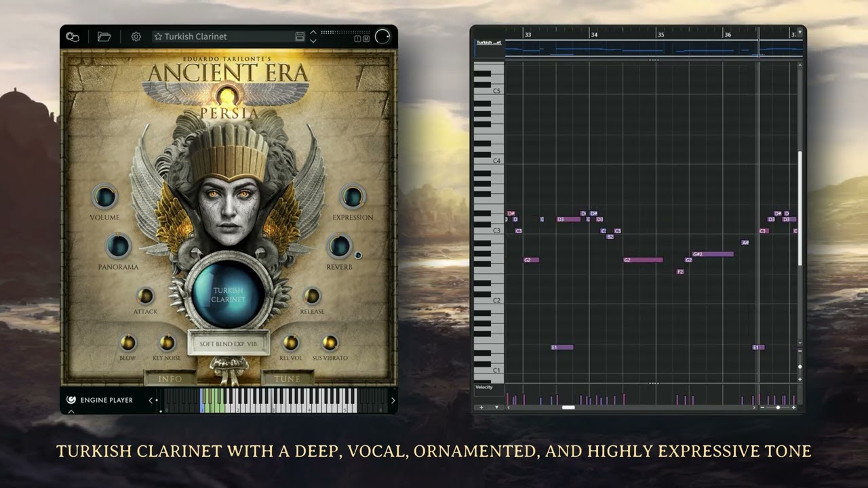Click the piano roll horizontal scrollbar thumb
868x488 pixels.
[x=568, y=407]
